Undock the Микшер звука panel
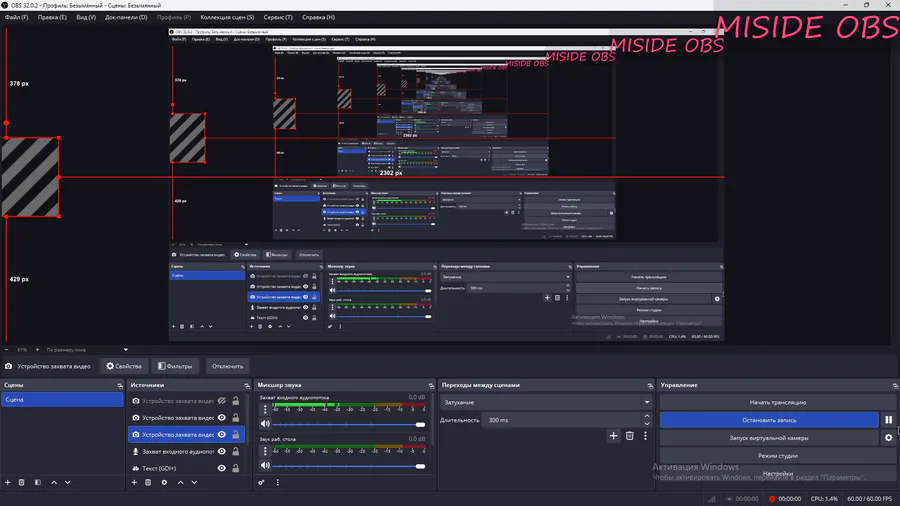Image resolution: width=900 pixels, height=506 pixels. 431,386
